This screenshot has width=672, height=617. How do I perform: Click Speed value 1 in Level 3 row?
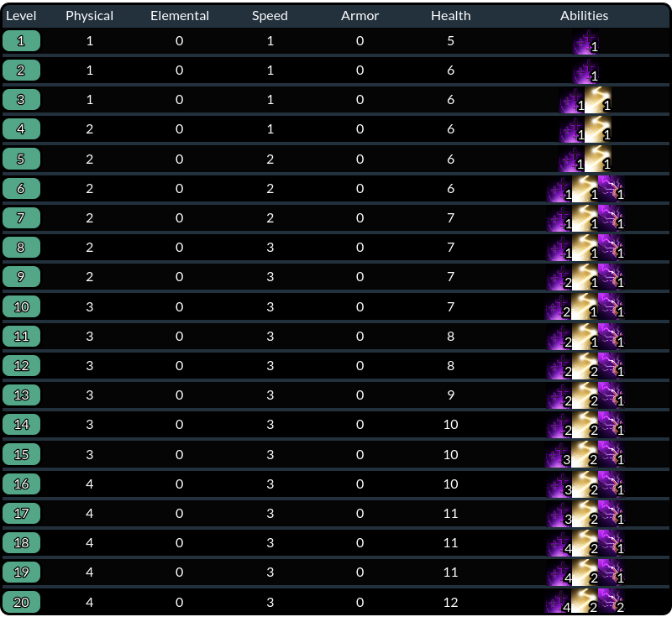[x=270, y=100]
